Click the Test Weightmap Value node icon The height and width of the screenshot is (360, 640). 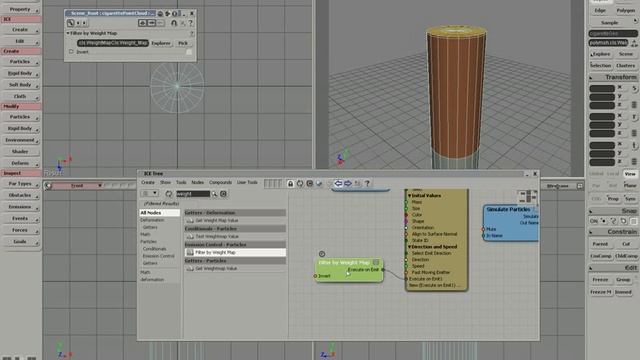click(190, 236)
